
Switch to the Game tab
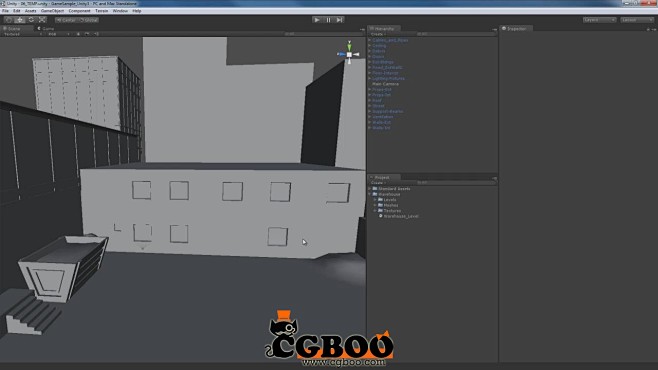pos(46,29)
